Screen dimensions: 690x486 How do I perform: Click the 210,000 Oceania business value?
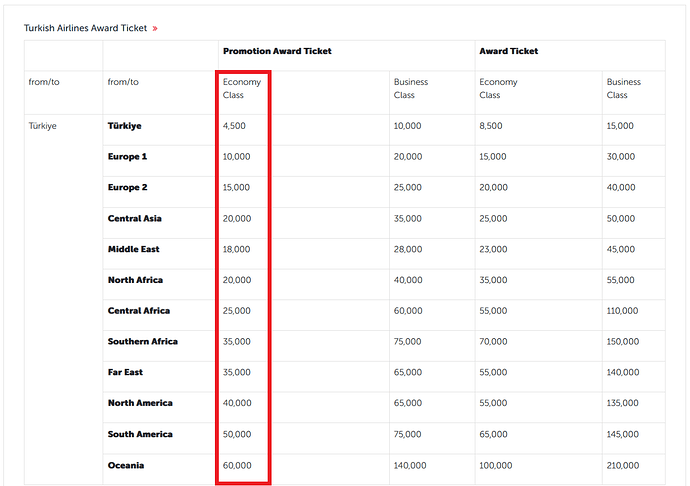pyautogui.click(x=622, y=465)
